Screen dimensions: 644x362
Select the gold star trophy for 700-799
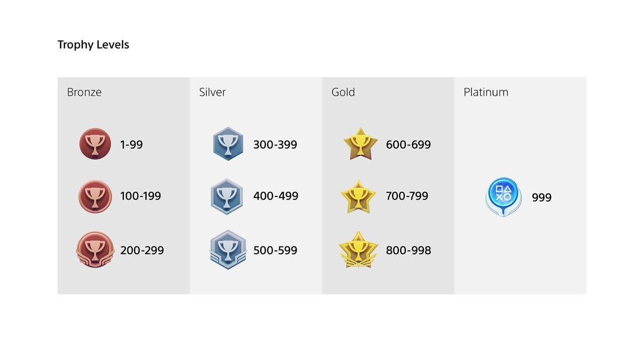[359, 196]
